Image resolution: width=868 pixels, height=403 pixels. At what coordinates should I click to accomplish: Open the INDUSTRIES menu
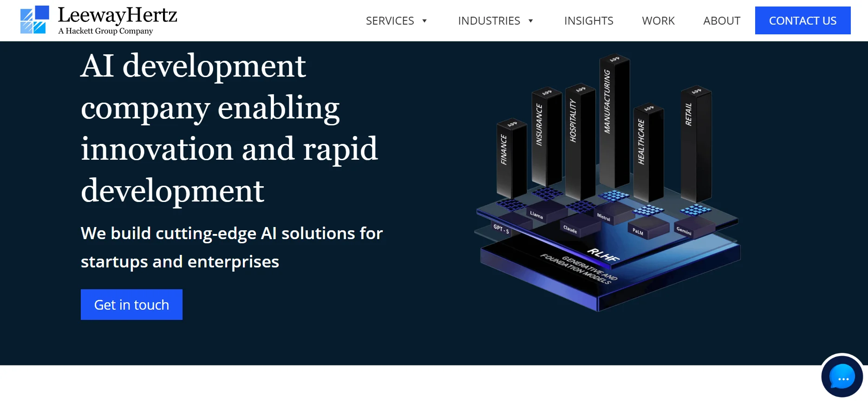[x=489, y=21]
